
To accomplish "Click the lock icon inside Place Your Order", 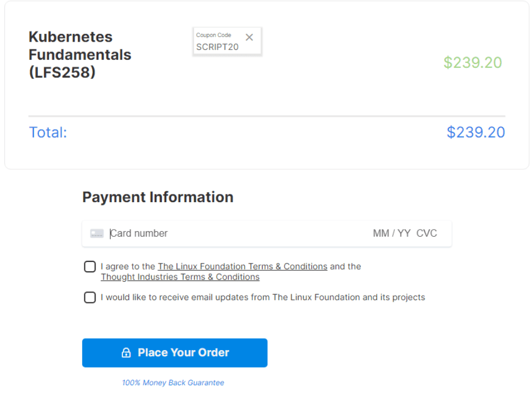I will click(127, 353).
